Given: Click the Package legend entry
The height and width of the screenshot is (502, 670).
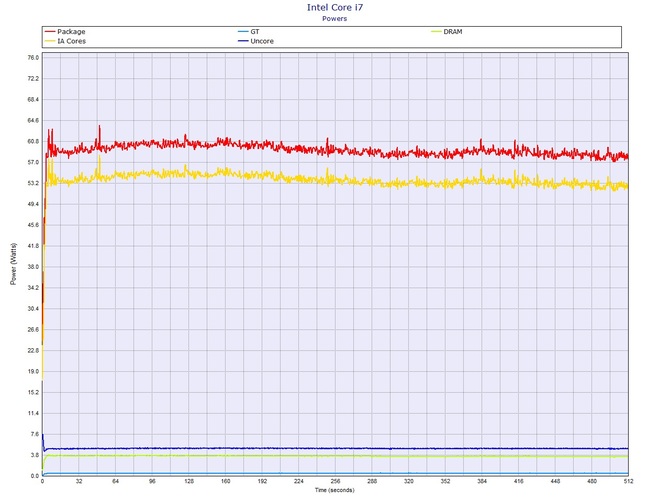Looking at the screenshot, I should click(65, 32).
